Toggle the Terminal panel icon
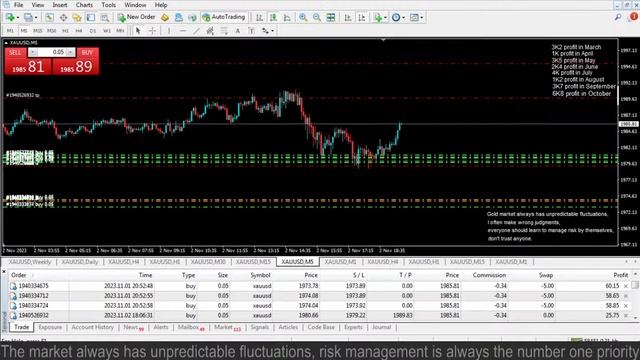The image size is (640, 360). (91, 18)
